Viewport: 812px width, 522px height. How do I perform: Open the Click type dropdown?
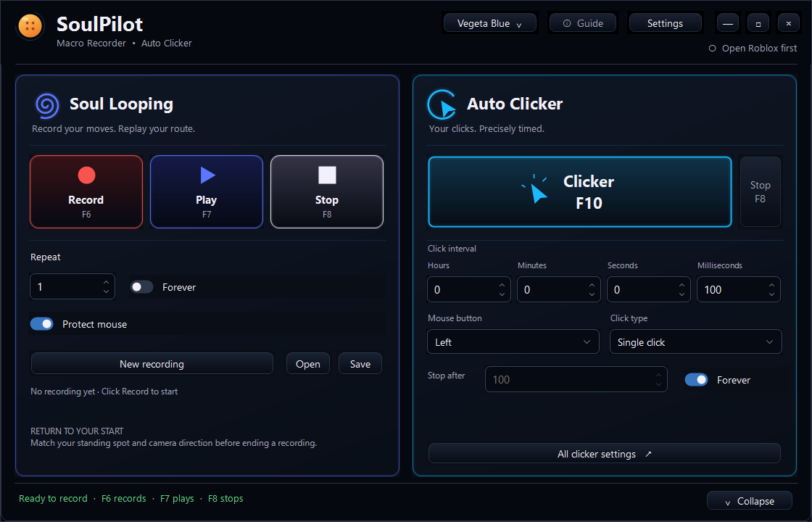pyautogui.click(x=696, y=341)
